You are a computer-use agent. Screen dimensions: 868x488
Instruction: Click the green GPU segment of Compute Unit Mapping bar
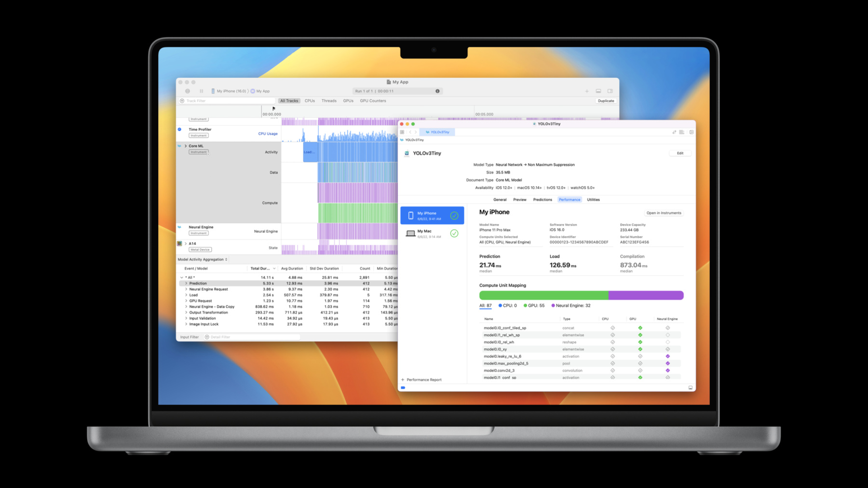(x=544, y=295)
